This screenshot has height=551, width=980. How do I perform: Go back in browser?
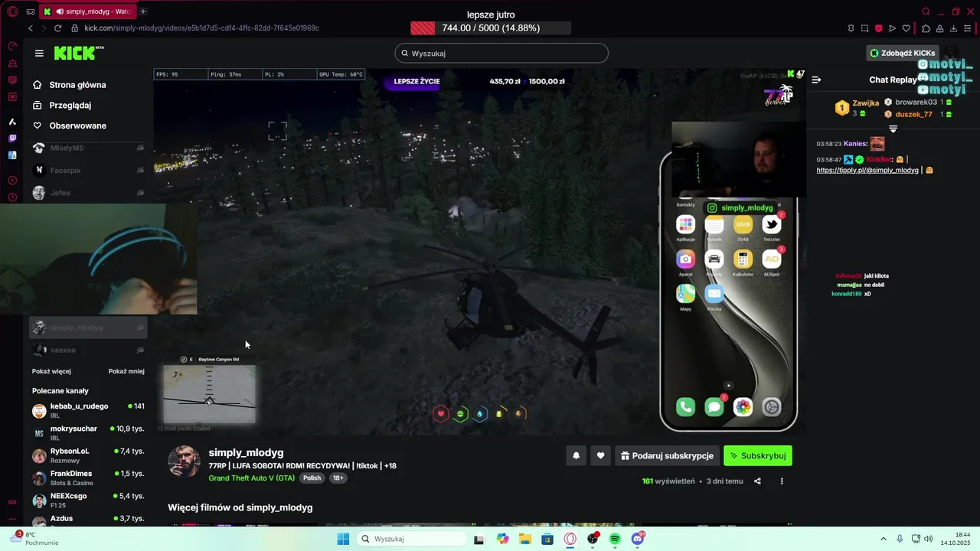30,28
